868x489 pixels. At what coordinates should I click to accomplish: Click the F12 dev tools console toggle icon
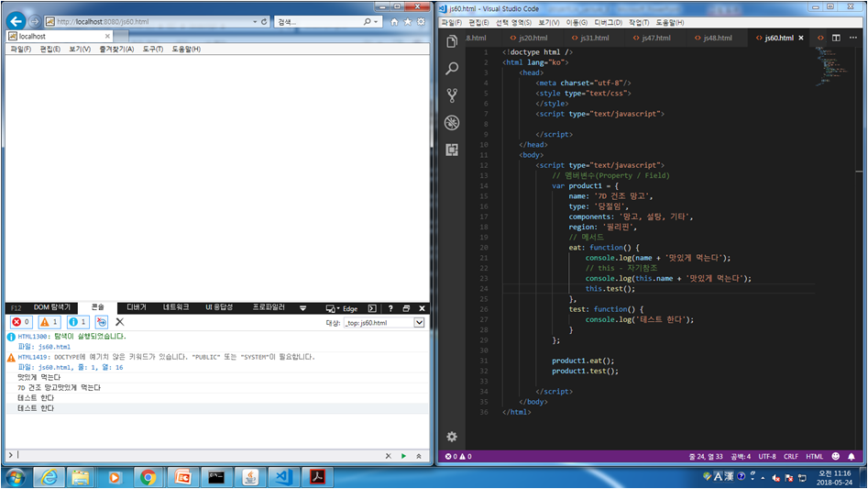[x=372, y=308]
